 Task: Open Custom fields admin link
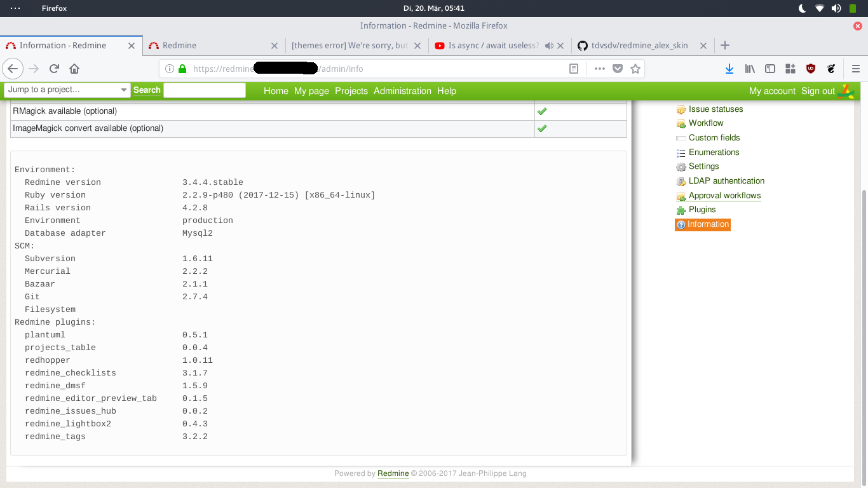pyautogui.click(x=714, y=137)
